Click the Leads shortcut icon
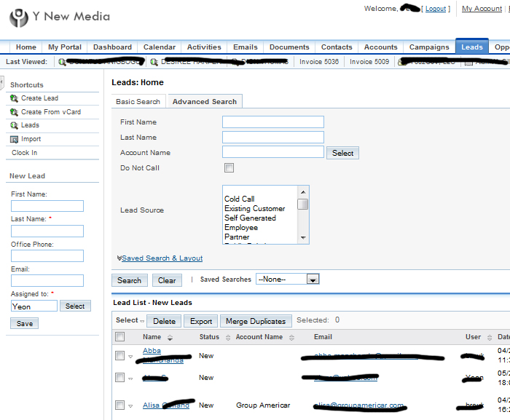This screenshot has width=510, height=420. pyautogui.click(x=15, y=125)
